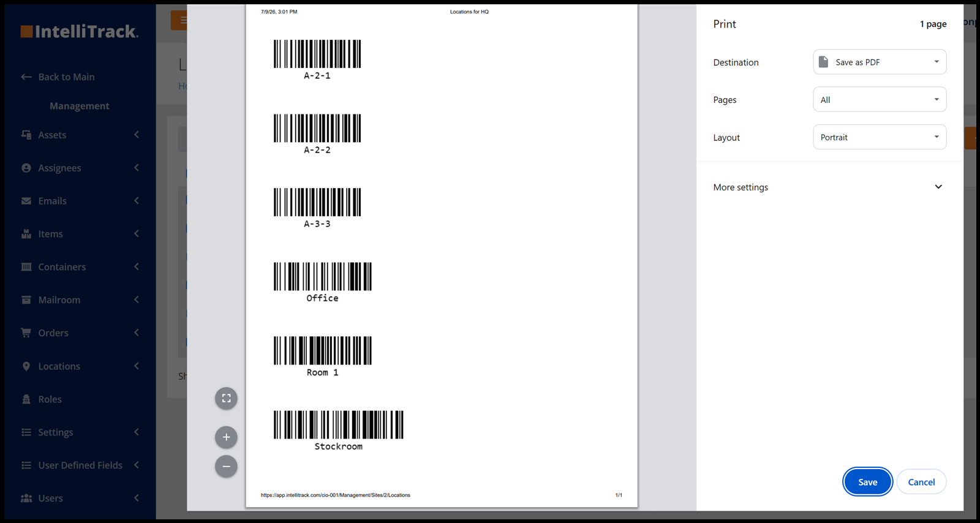Click the Roles icon in sidebar
Image resolution: width=980 pixels, height=523 pixels.
pos(26,399)
